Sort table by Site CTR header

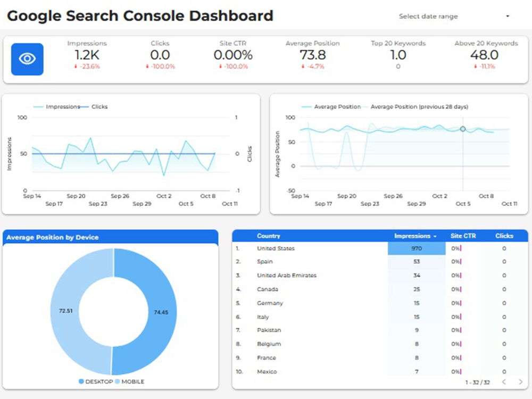(463, 236)
